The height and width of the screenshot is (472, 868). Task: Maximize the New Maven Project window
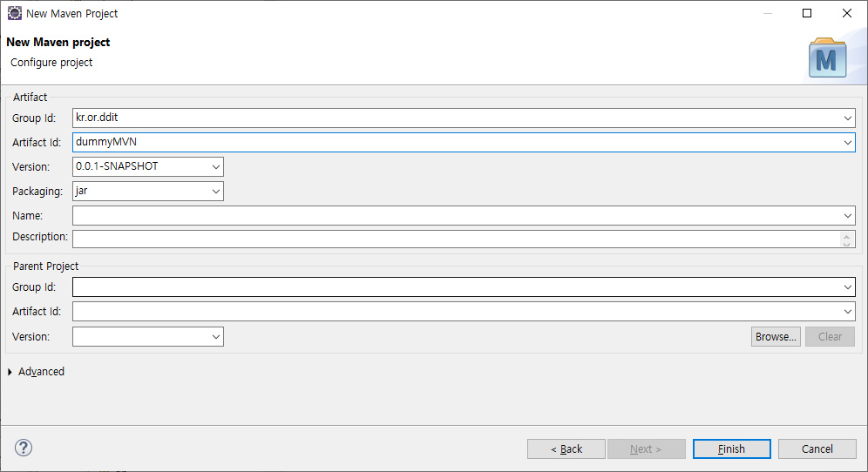806,13
